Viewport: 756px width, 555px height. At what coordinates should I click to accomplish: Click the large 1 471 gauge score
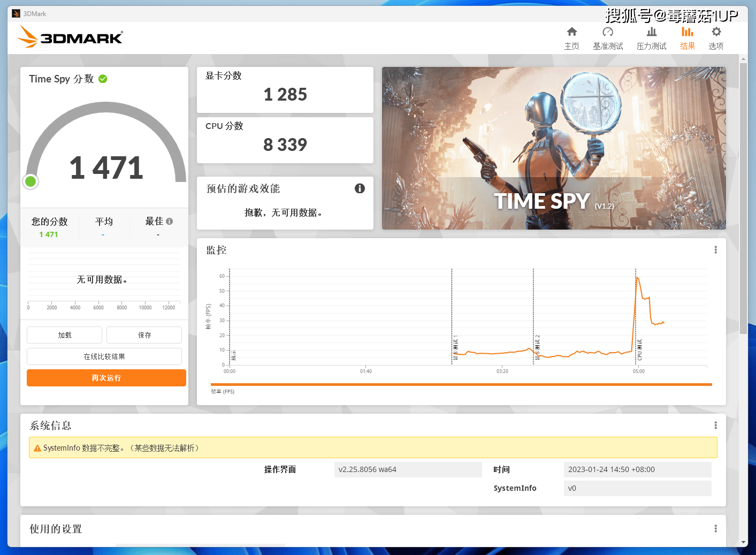(106, 168)
